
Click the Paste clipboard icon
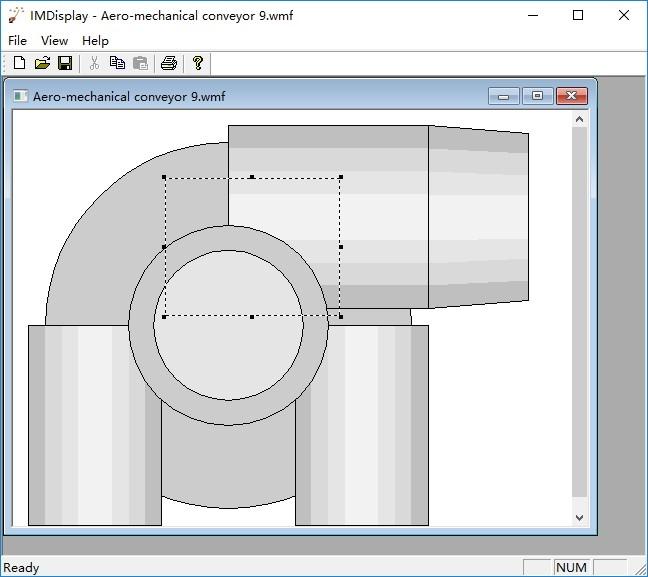pos(141,63)
